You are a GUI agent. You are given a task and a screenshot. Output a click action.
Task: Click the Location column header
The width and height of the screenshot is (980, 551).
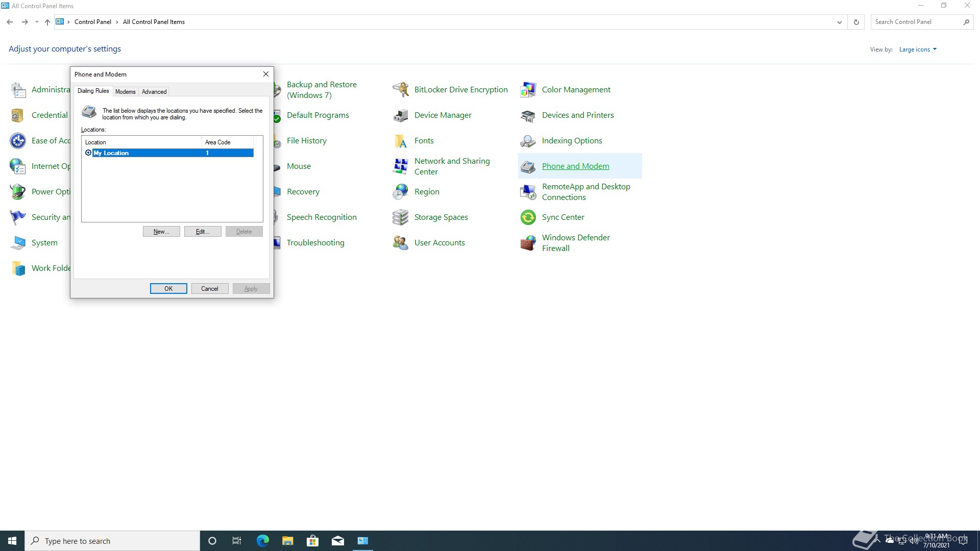coord(141,142)
